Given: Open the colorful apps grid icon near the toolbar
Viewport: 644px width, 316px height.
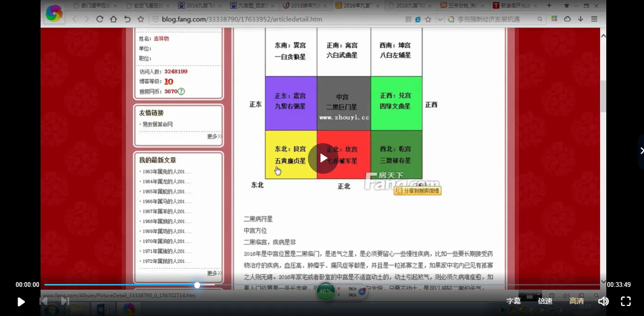Looking at the screenshot, I should 554,19.
